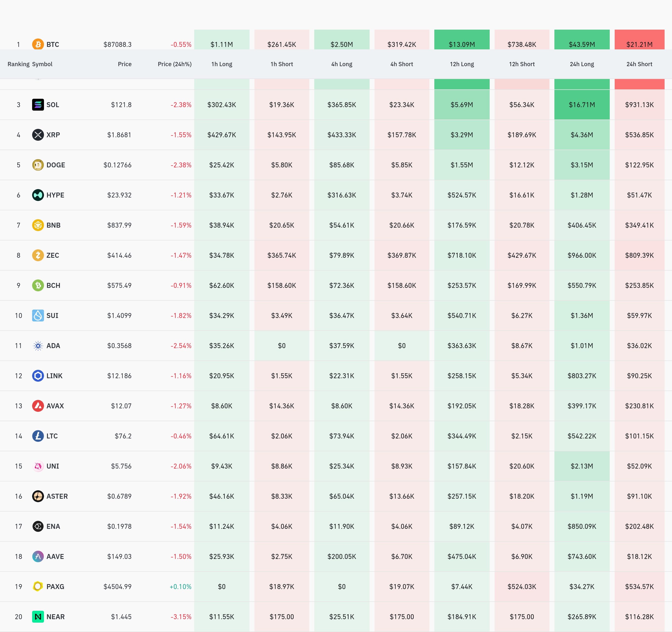The height and width of the screenshot is (632, 672).
Task: Sort by the 12h Long column header
Action: pos(462,64)
